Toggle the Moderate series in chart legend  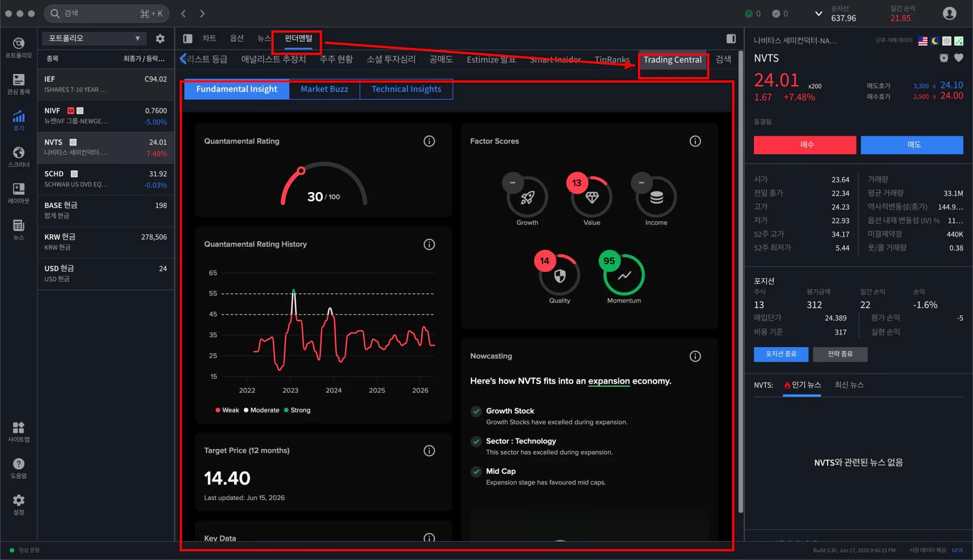[261, 410]
